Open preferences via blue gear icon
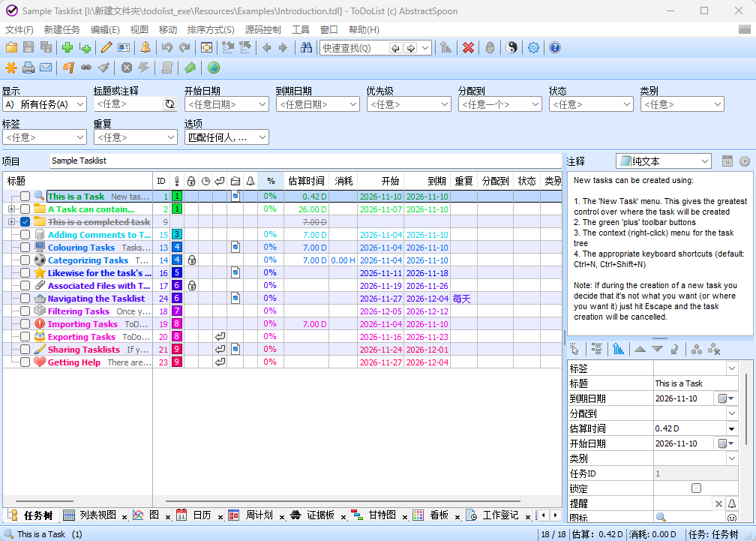The image size is (756, 541). pos(533,48)
